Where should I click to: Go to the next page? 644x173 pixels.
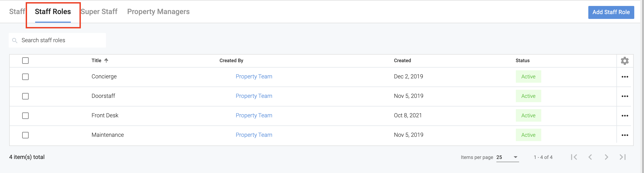pyautogui.click(x=606, y=157)
